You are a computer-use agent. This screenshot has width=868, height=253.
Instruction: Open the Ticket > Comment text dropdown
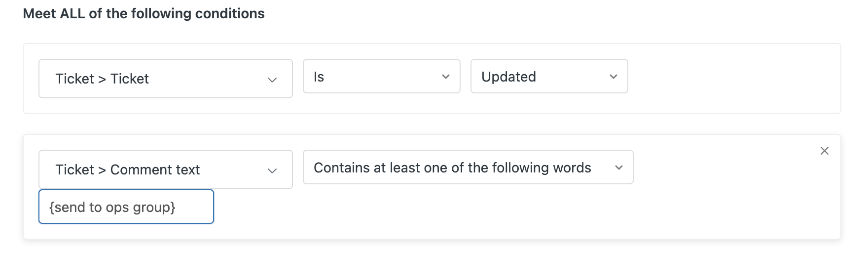pyautogui.click(x=165, y=169)
